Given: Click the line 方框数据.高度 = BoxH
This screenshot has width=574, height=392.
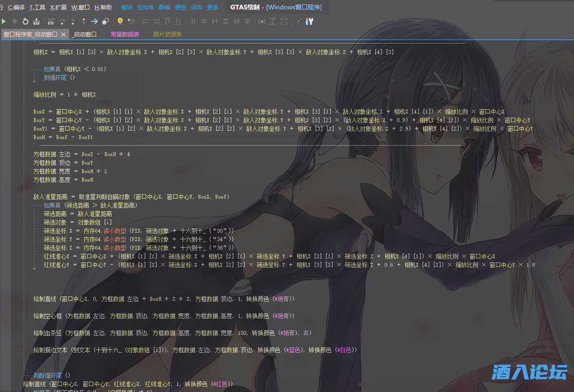Looking at the screenshot, I should tap(63, 180).
